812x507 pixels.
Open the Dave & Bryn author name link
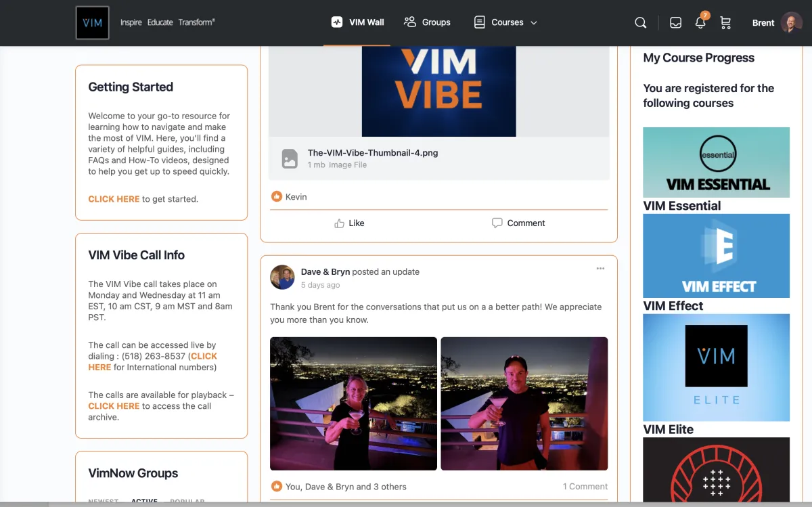(325, 271)
